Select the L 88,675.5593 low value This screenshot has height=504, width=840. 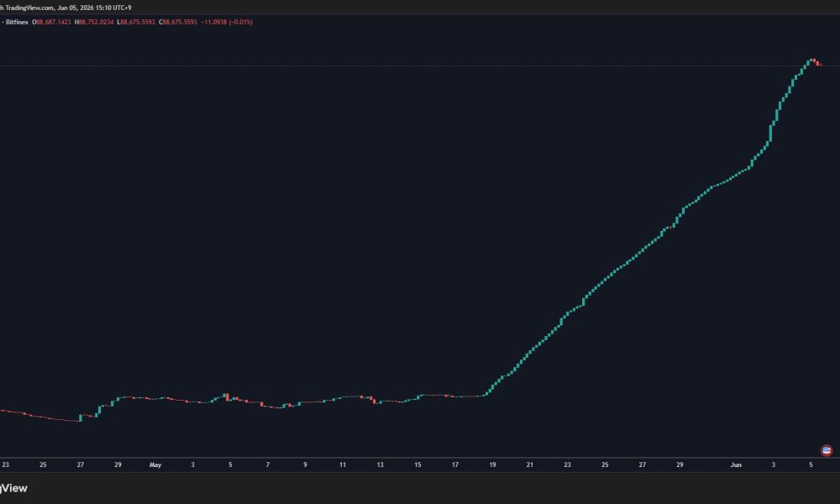[x=136, y=22]
